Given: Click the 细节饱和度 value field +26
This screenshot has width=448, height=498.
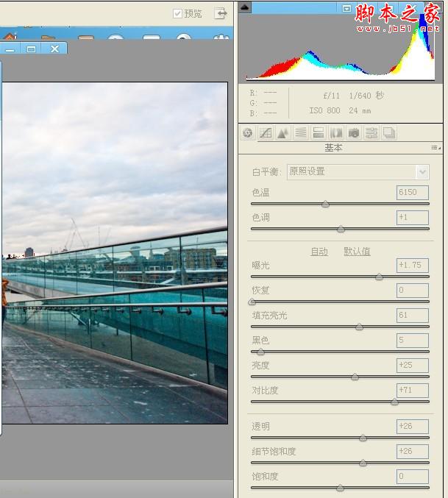Looking at the screenshot, I should pyautogui.click(x=413, y=452).
